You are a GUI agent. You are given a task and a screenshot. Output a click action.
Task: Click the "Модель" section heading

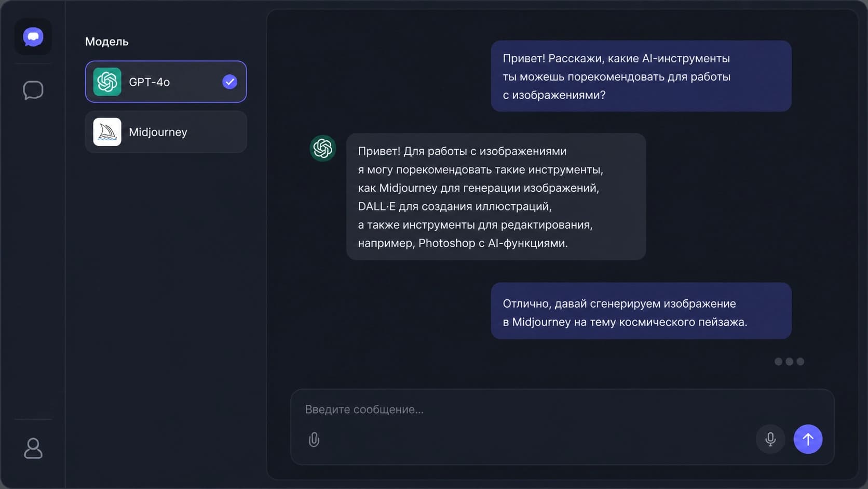(x=107, y=42)
